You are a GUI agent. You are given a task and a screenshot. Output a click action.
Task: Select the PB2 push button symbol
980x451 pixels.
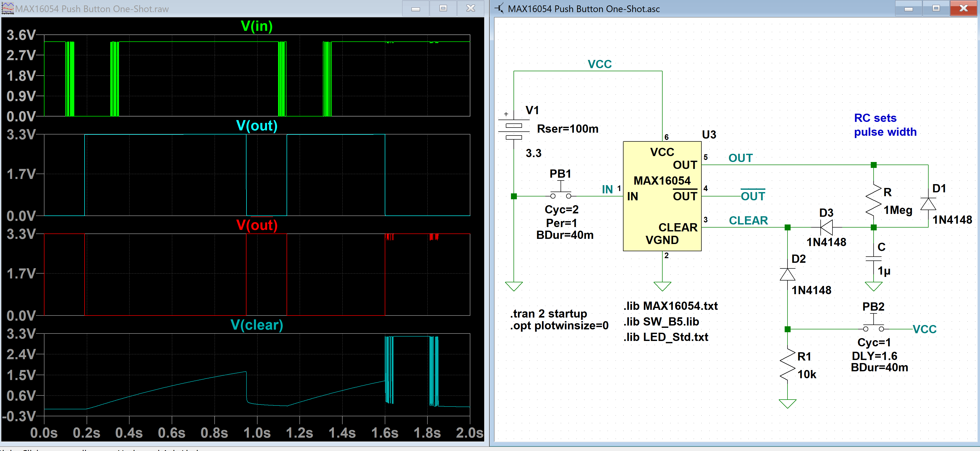pyautogui.click(x=874, y=323)
